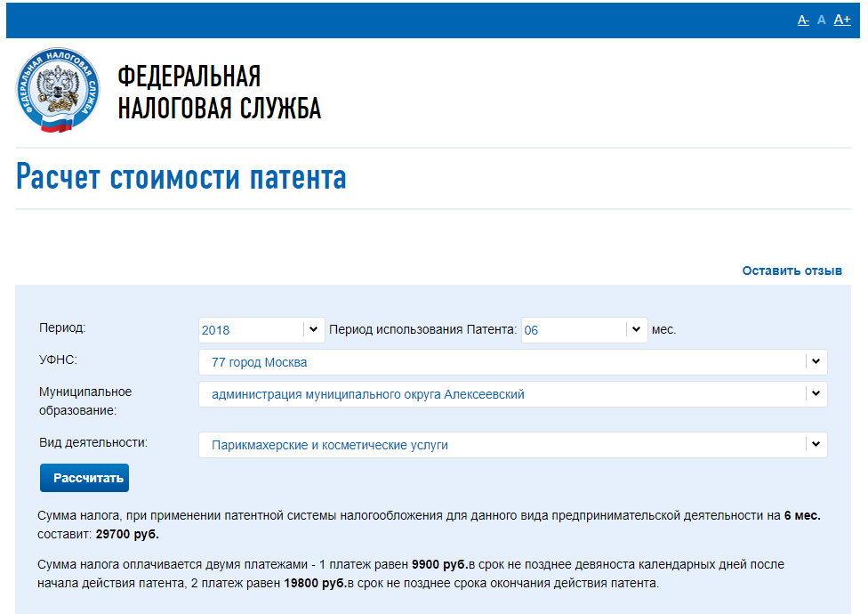Click the 9900 руб. first payment amount

(x=439, y=564)
